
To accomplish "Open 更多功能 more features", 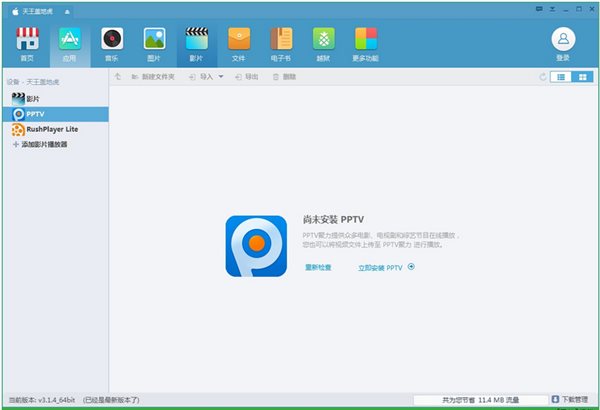I will tap(366, 42).
